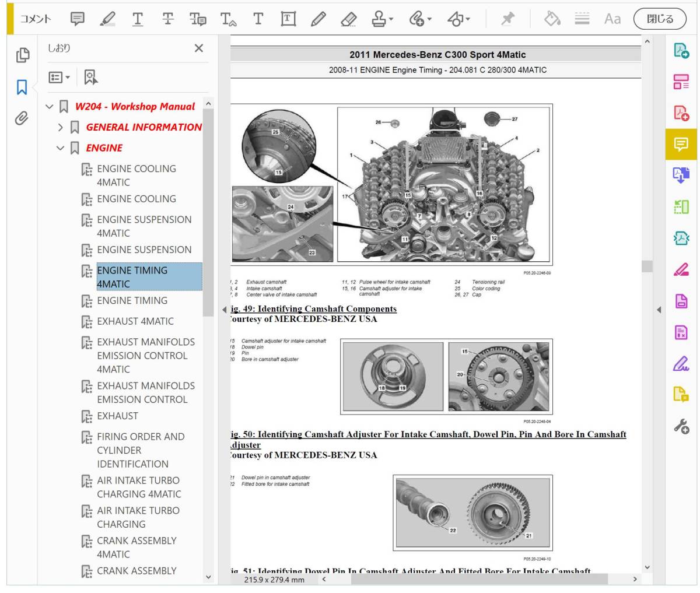Click the bookmark pane scroll-down arrow
Screen dimensions: 700x593
tap(208, 577)
